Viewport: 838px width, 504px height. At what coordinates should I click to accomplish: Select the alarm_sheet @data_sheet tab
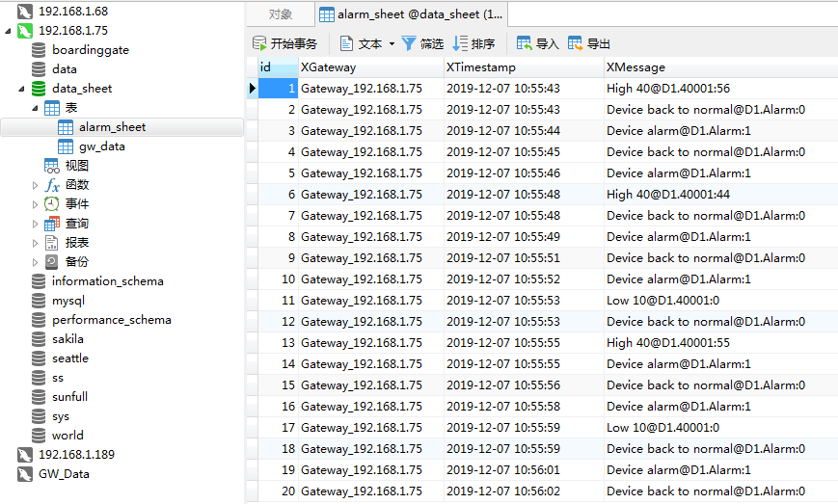412,14
